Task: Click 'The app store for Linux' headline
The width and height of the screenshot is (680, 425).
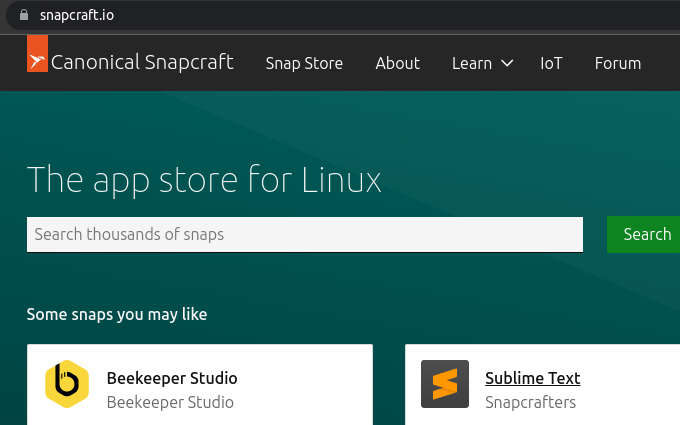Action: (204, 180)
